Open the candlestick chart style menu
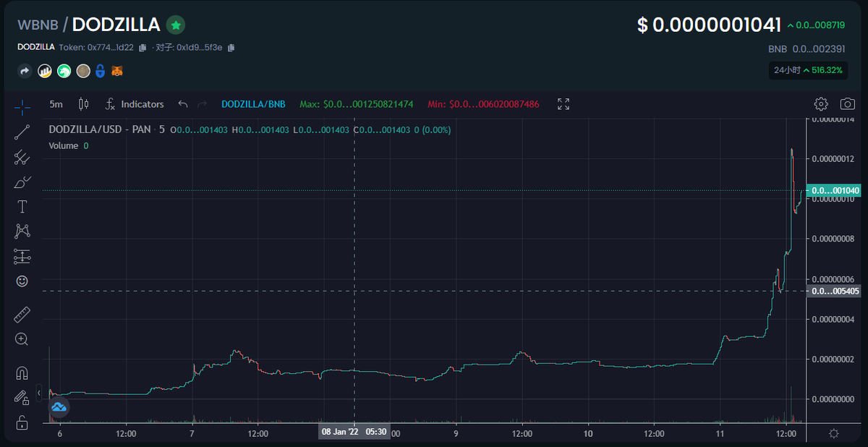Image resolution: width=868 pixels, height=447 pixels. click(84, 104)
